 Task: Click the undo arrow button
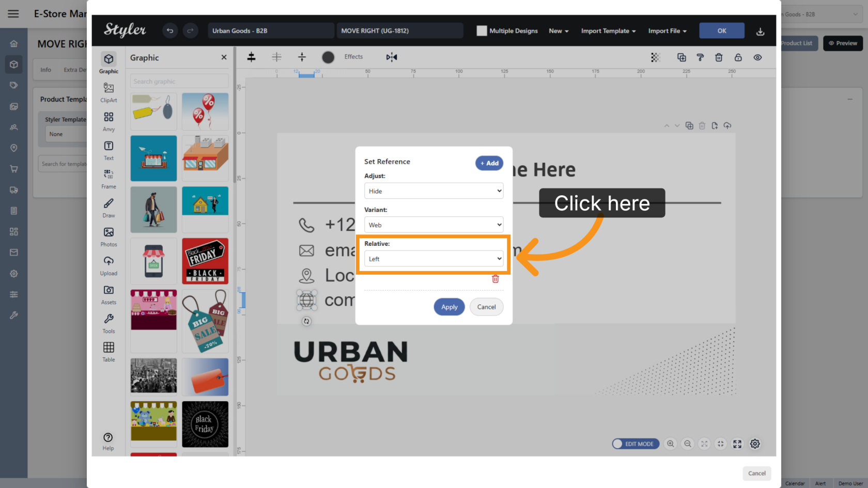click(169, 31)
